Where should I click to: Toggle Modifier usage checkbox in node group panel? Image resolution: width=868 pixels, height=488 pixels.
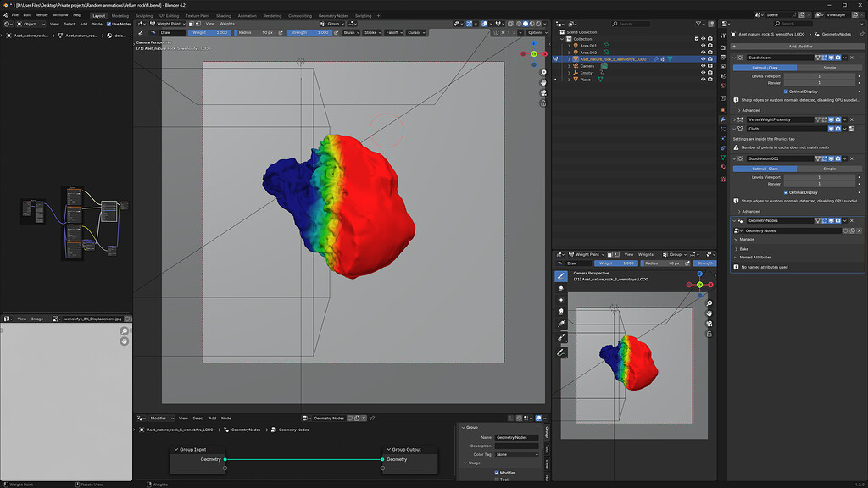497,473
